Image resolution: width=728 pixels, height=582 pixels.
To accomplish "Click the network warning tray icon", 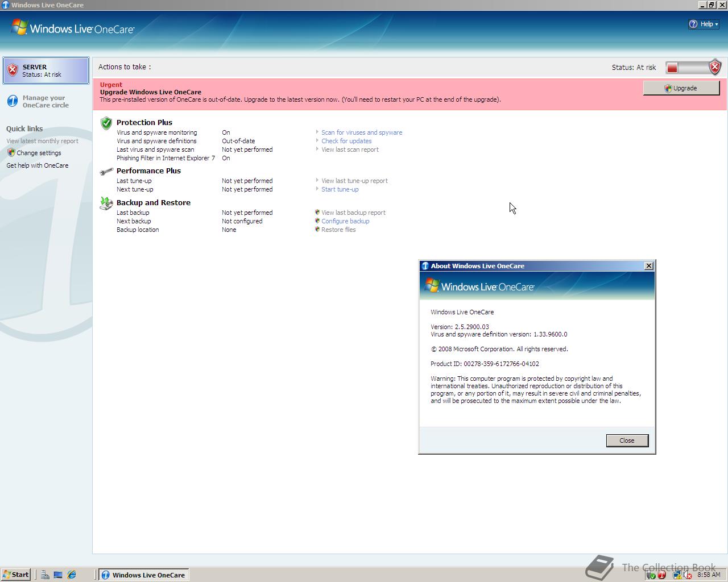I will (x=677, y=575).
